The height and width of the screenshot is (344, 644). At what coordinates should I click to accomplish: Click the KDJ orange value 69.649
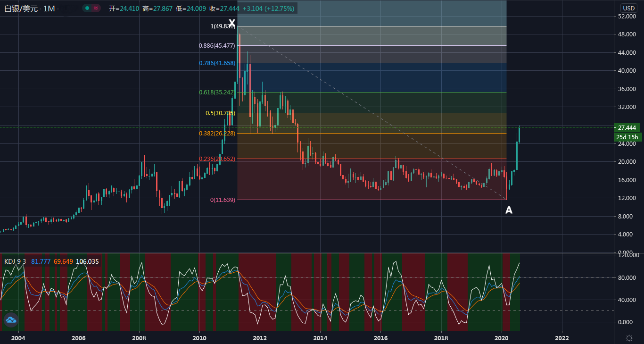point(63,261)
